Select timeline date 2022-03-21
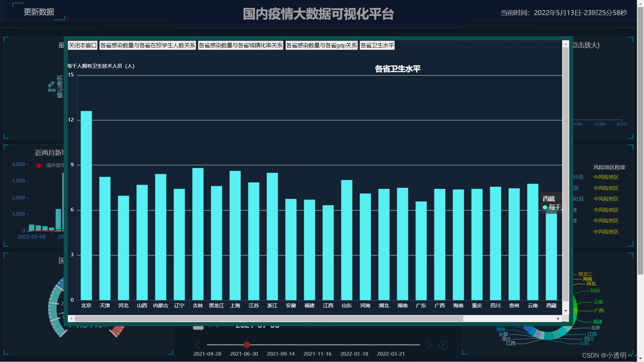The height and width of the screenshot is (362, 644). 391,354
